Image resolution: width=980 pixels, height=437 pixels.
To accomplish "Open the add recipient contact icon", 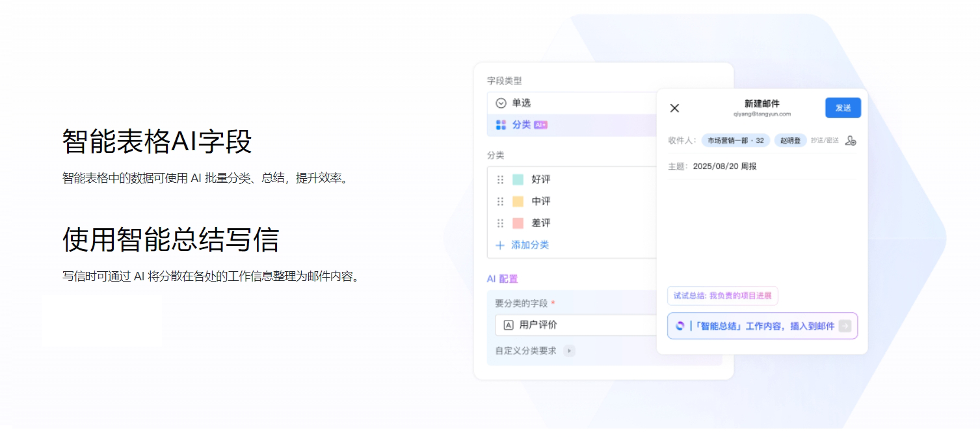I will coord(850,140).
